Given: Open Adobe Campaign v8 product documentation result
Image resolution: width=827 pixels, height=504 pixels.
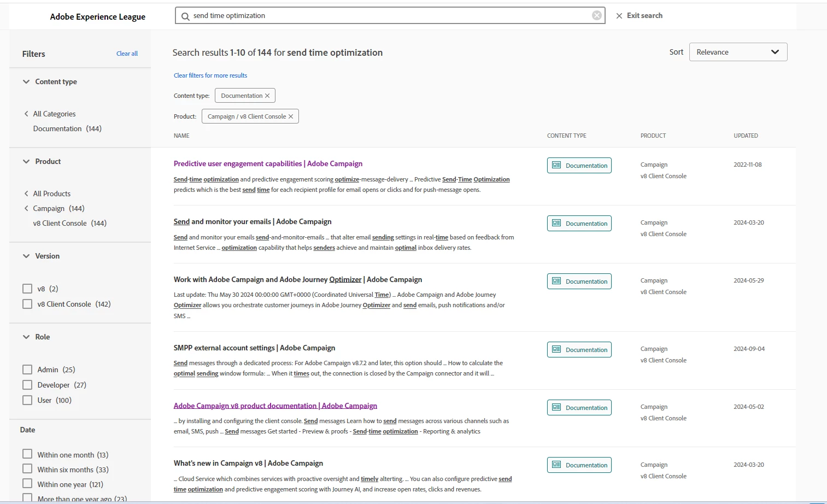Looking at the screenshot, I should click(x=275, y=406).
